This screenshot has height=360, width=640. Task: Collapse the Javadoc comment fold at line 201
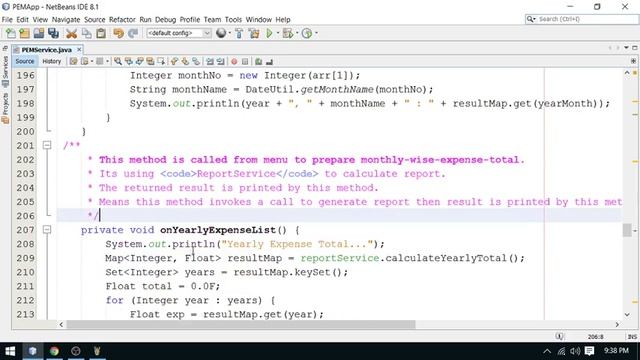point(47,145)
